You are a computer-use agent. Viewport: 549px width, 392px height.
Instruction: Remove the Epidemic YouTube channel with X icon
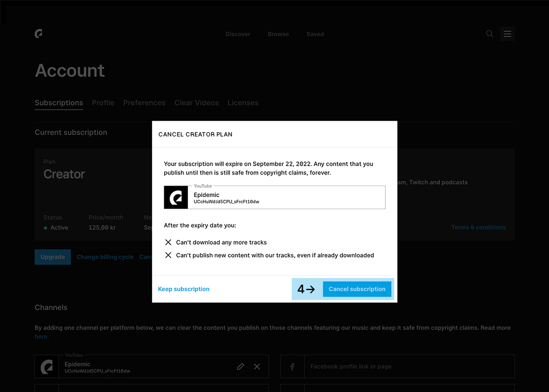(257, 366)
